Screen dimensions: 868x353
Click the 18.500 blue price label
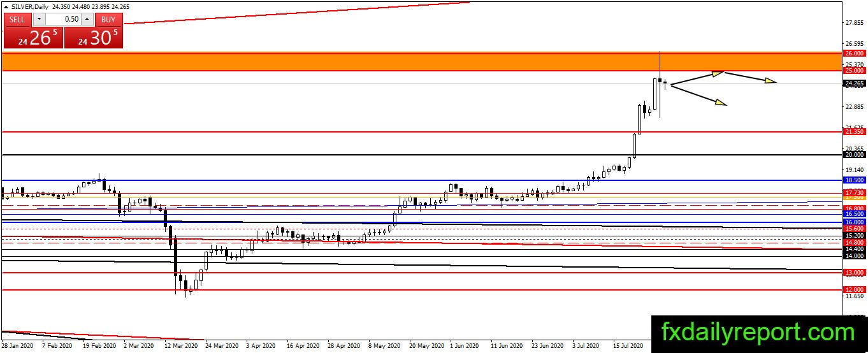(x=854, y=181)
